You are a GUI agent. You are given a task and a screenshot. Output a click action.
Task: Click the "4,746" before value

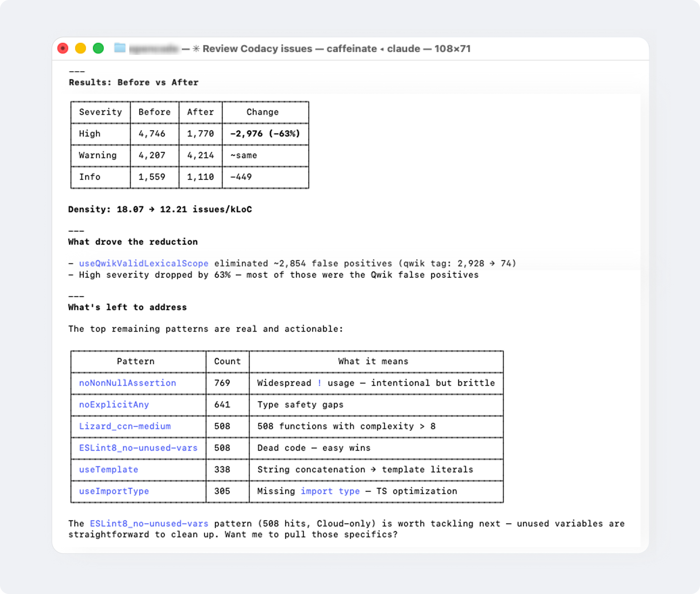coord(152,134)
